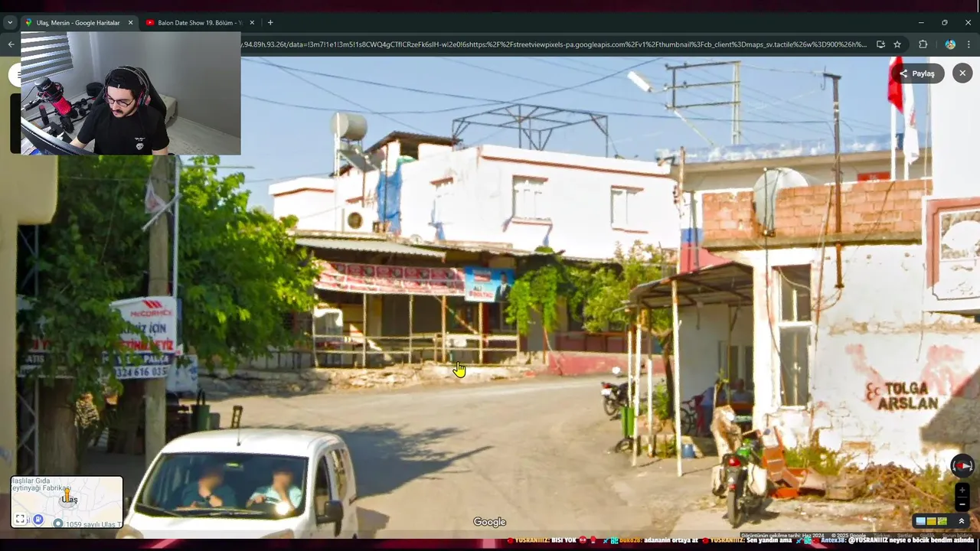This screenshot has height=551, width=980.
Task: Open a new browser tab
Action: click(x=270, y=23)
